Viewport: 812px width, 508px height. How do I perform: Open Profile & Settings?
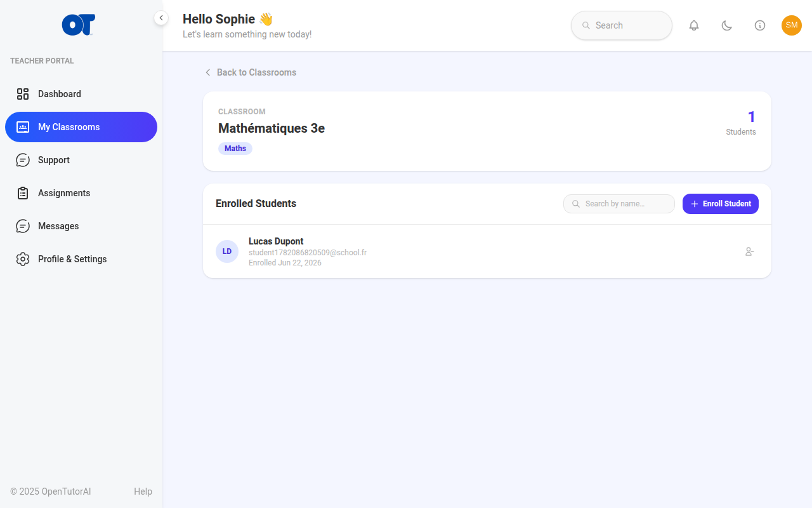click(x=81, y=259)
